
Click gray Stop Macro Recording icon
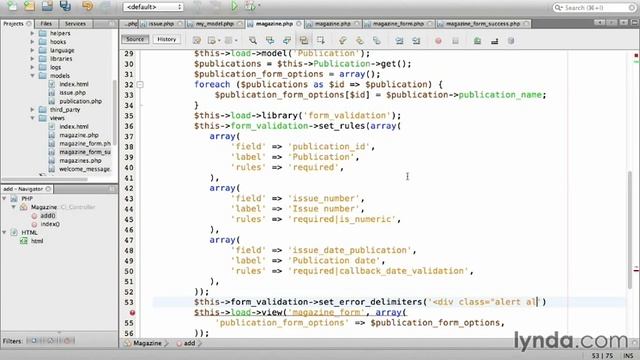click(x=455, y=41)
